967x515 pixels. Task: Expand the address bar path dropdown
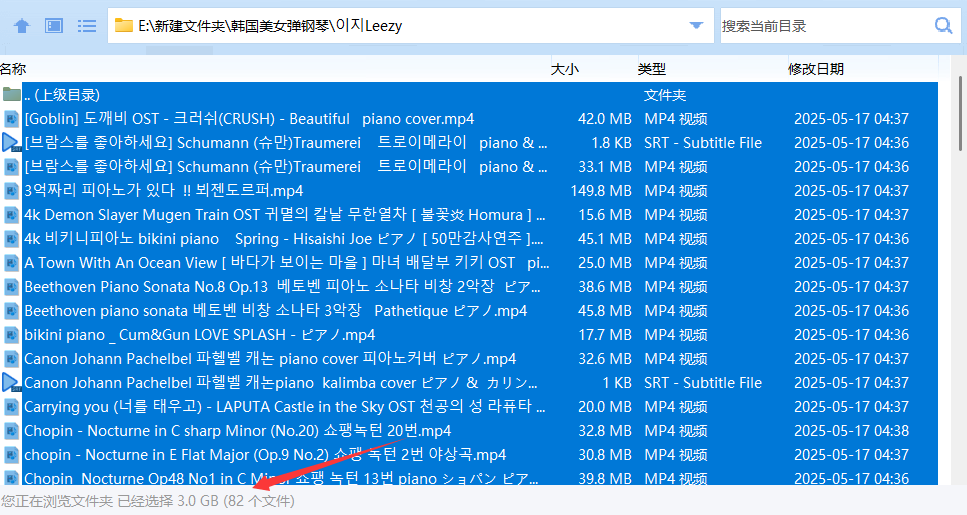[703, 26]
